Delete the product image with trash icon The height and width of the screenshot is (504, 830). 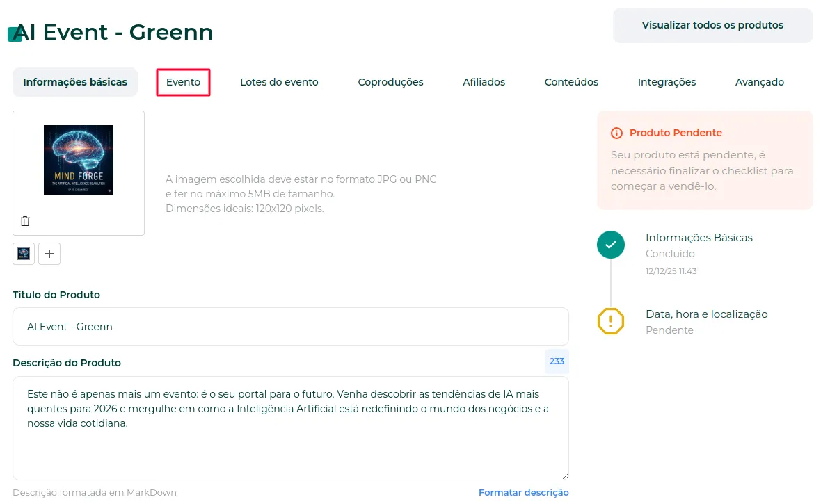(x=25, y=221)
